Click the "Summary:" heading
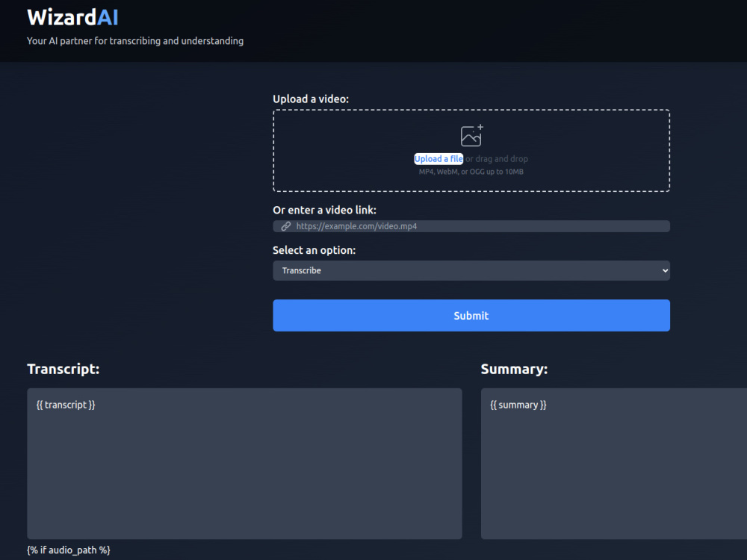Viewport: 747px width, 560px height. [x=514, y=369]
